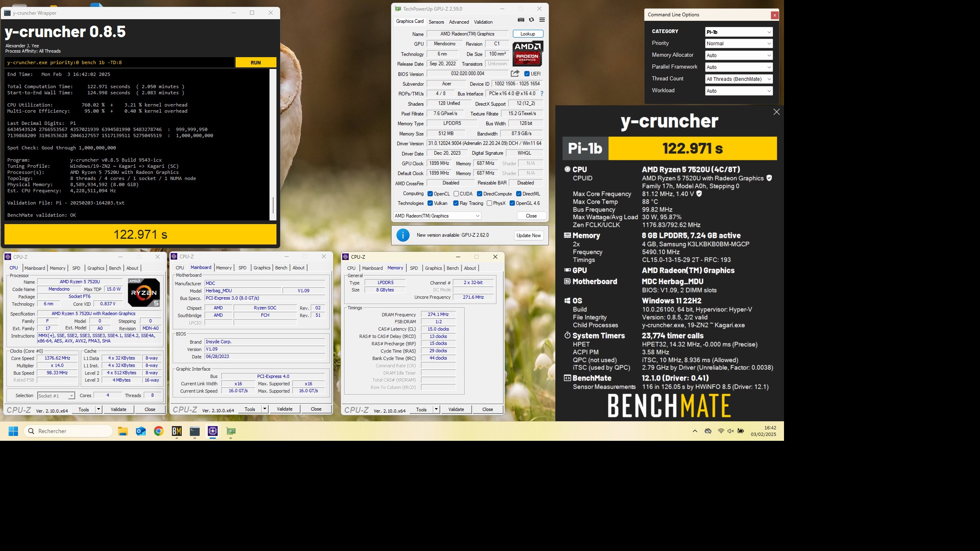Close the Command Line Options panel

(774, 15)
